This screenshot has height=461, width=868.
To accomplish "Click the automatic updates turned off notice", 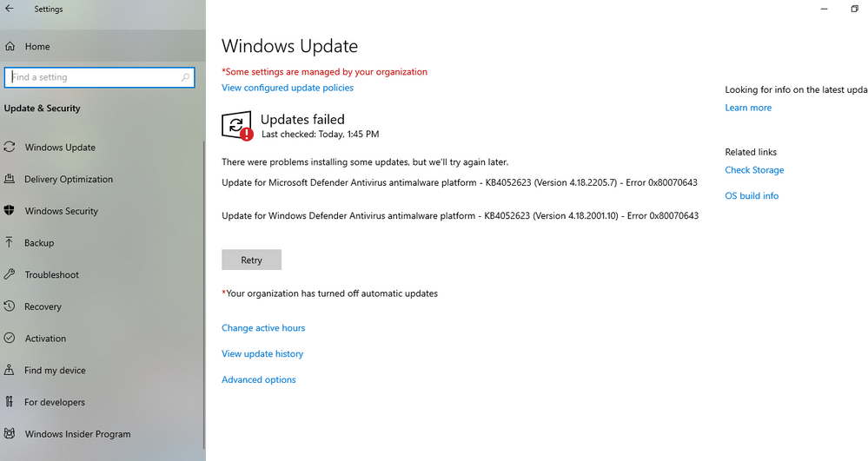I will [x=330, y=293].
